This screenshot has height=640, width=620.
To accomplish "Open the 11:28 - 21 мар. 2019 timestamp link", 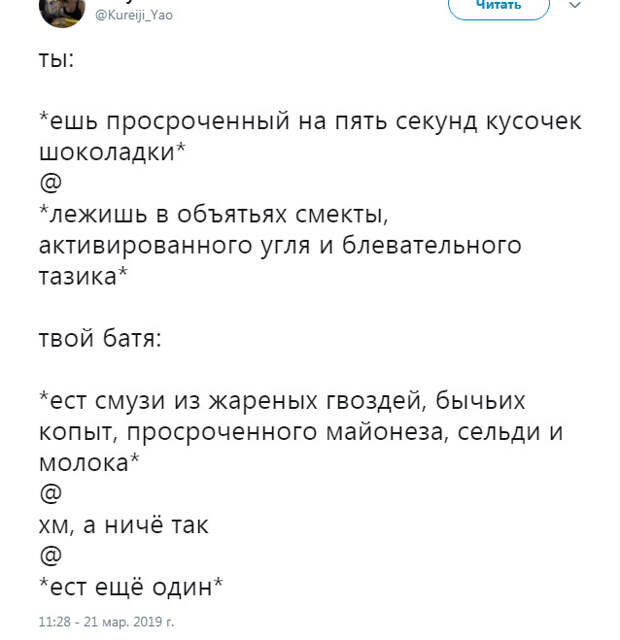I will pos(106,622).
